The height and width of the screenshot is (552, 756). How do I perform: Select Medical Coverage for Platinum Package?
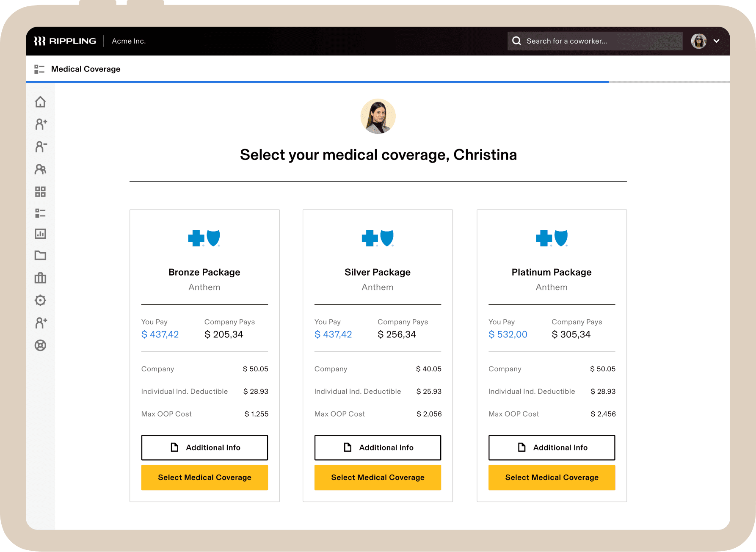[552, 477]
